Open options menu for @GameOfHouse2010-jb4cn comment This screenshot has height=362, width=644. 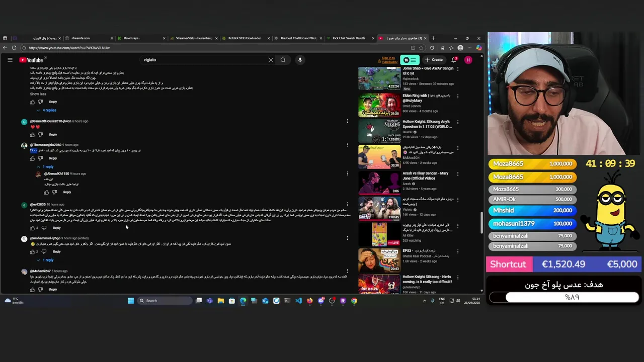[x=347, y=121]
